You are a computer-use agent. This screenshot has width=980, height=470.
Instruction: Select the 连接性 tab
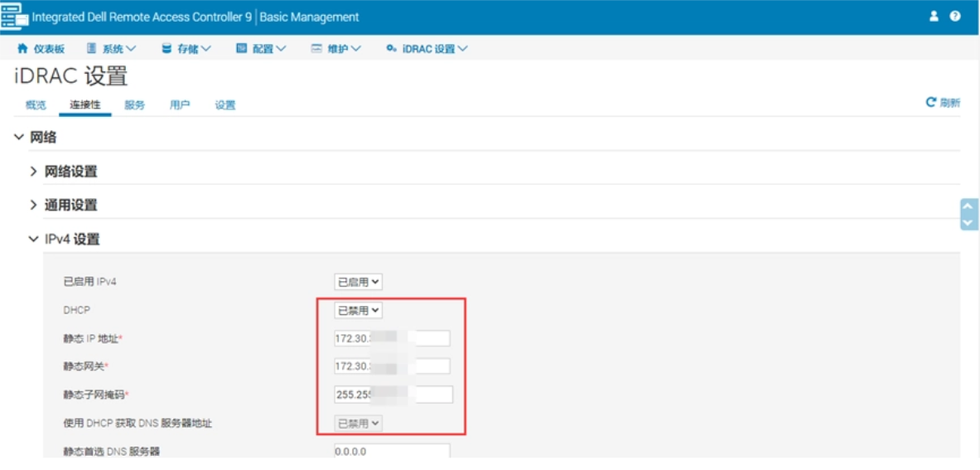[85, 105]
